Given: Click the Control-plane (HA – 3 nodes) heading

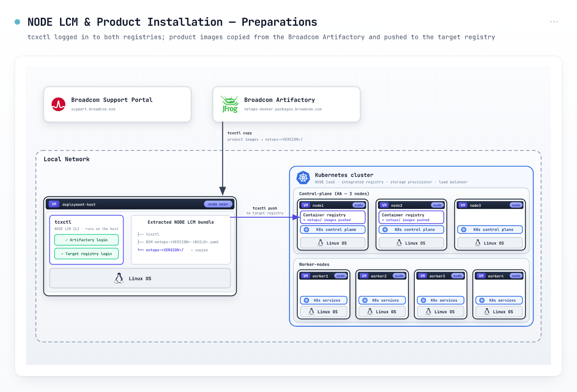Looking at the screenshot, I should click(334, 193).
